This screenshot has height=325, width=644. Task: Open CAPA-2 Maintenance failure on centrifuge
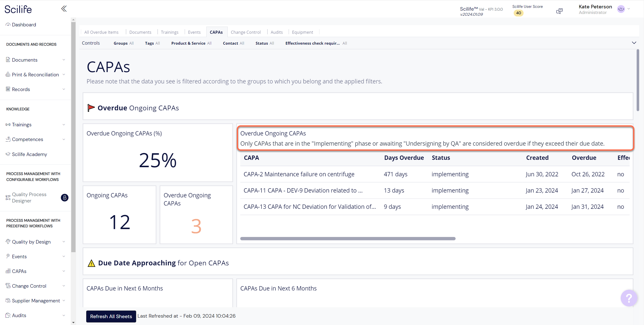(299, 174)
